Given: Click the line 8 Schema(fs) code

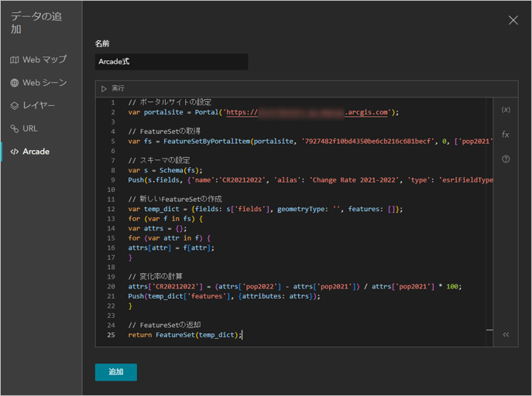Looking at the screenshot, I should click(181, 170).
